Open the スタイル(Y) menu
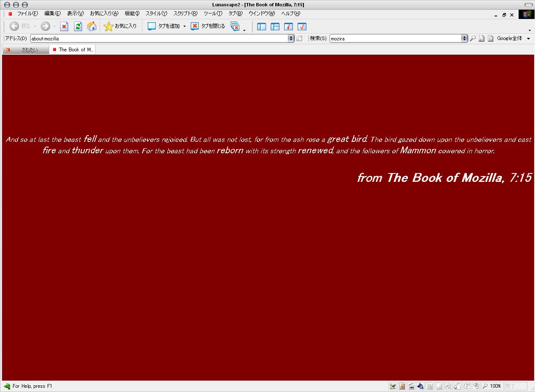Viewport: 535px width, 392px height. point(156,14)
